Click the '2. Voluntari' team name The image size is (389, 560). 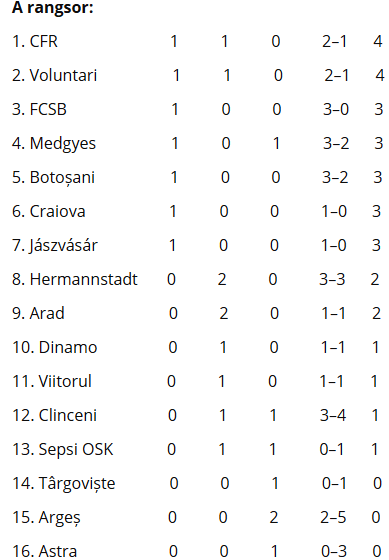[x=54, y=75]
